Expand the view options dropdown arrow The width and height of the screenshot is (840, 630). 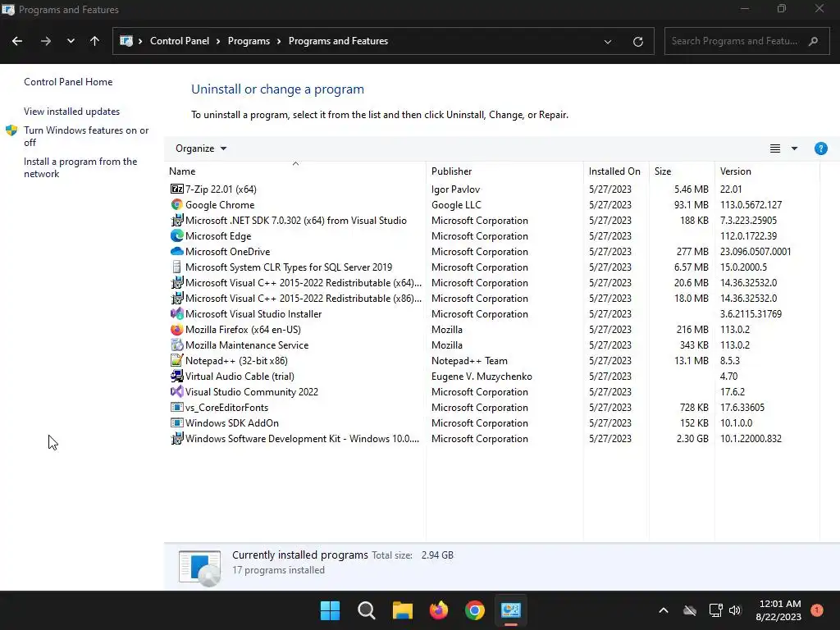(794, 148)
